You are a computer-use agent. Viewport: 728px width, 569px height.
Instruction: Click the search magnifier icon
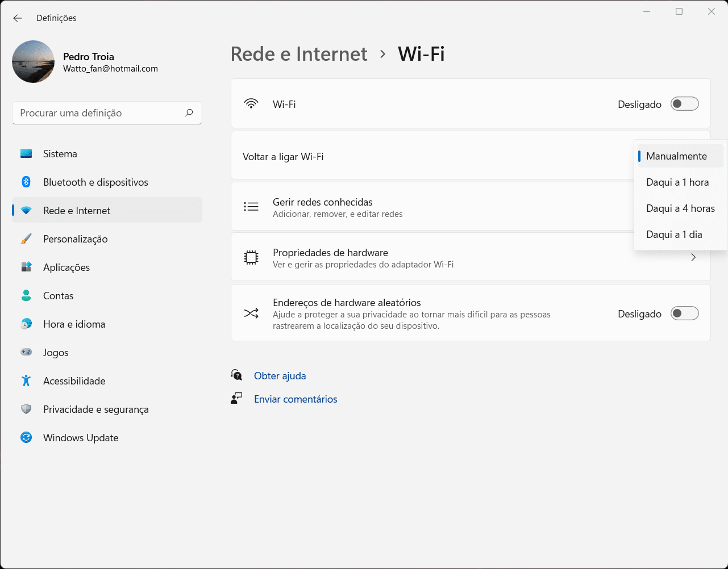(x=189, y=112)
